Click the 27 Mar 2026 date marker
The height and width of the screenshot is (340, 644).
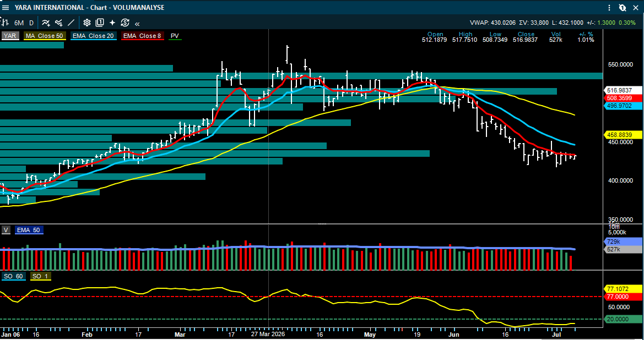point(268,334)
